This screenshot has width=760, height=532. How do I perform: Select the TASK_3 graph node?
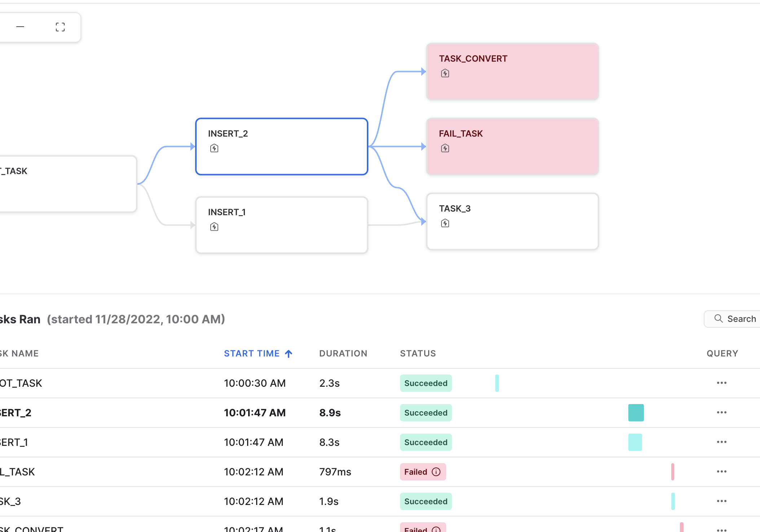coord(513,221)
